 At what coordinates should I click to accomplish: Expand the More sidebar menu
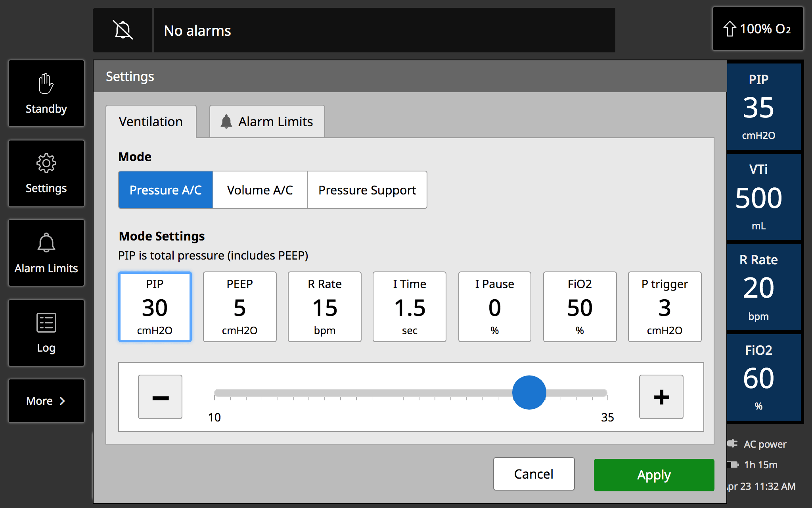click(46, 401)
